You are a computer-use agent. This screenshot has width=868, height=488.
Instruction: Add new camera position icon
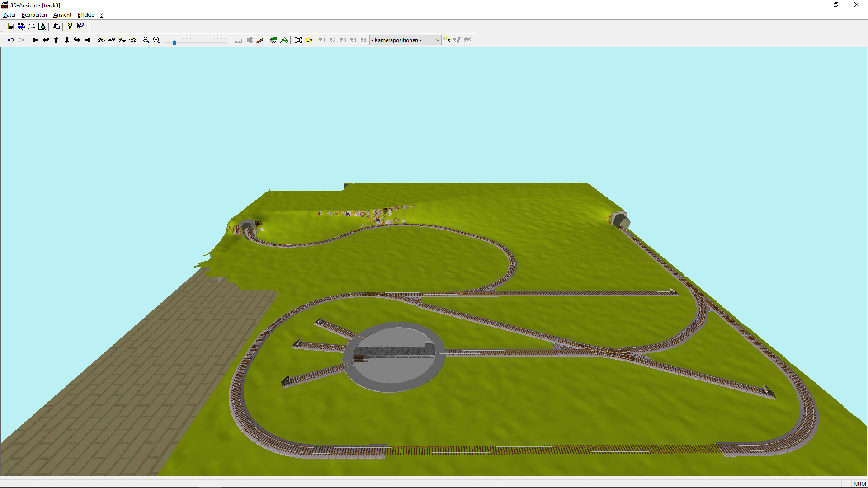(x=447, y=40)
